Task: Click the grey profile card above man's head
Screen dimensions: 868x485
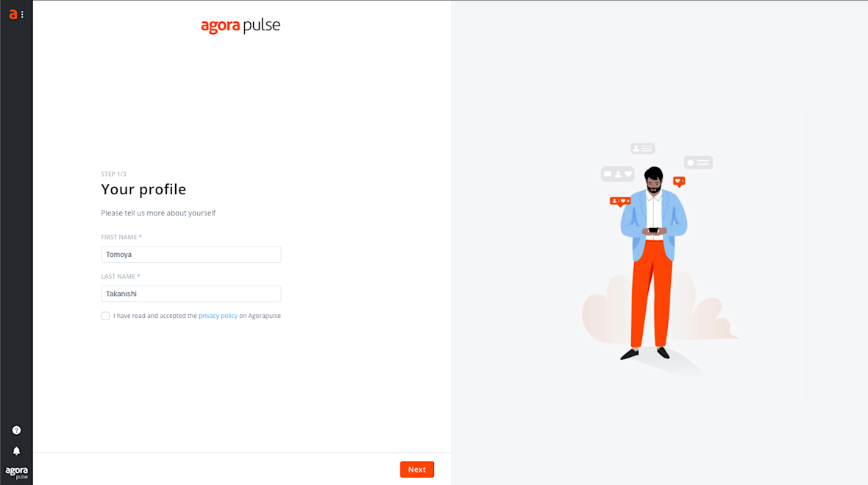Action: coord(643,149)
